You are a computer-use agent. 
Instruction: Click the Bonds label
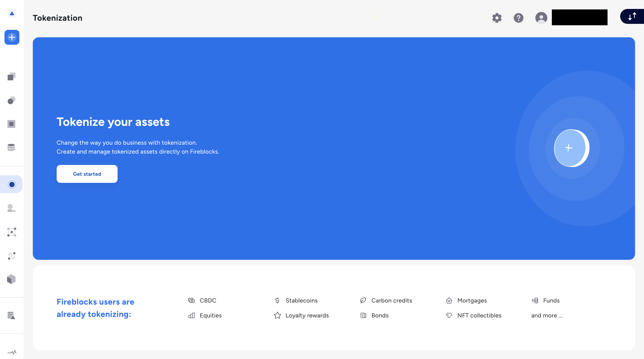pyautogui.click(x=380, y=316)
